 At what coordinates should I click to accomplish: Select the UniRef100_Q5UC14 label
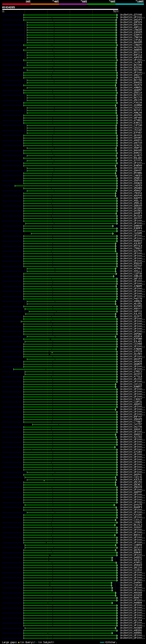[x=131, y=93]
